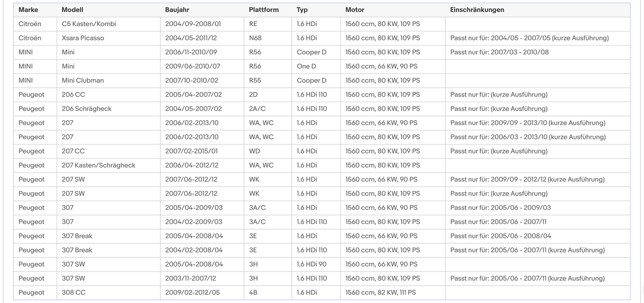Image resolution: width=644 pixels, height=303 pixels.
Task: Select the Mini Clubman model cell
Action: [83, 81]
